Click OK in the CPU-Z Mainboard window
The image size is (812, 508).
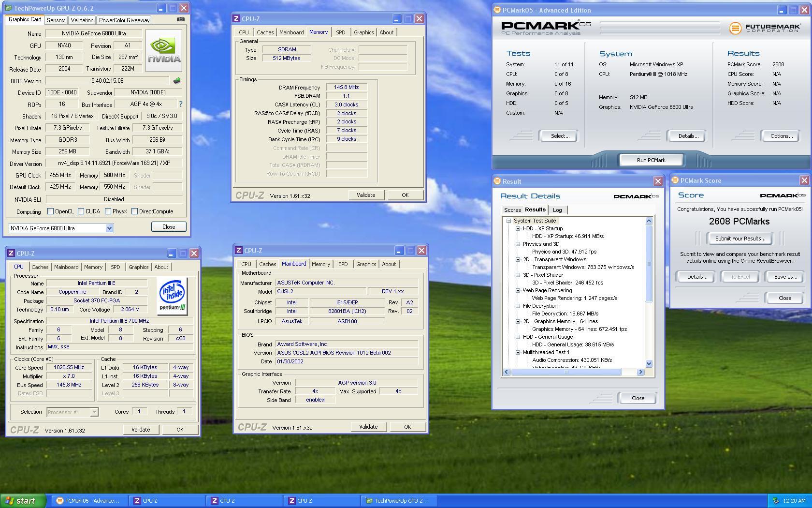pos(407,427)
